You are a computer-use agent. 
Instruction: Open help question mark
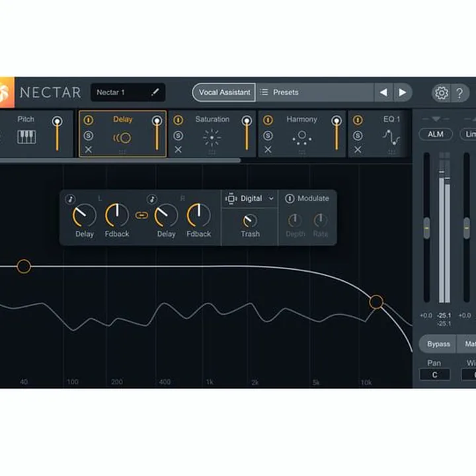point(459,93)
